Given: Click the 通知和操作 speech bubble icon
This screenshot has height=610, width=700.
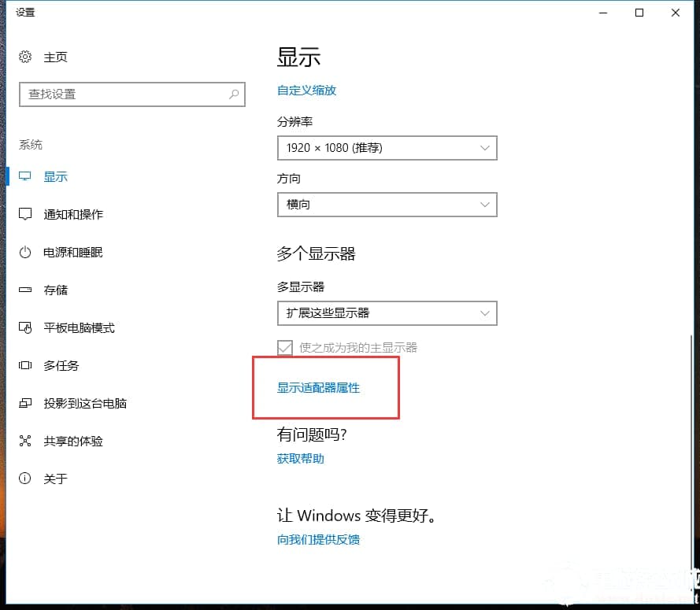Looking at the screenshot, I should pos(24,214).
